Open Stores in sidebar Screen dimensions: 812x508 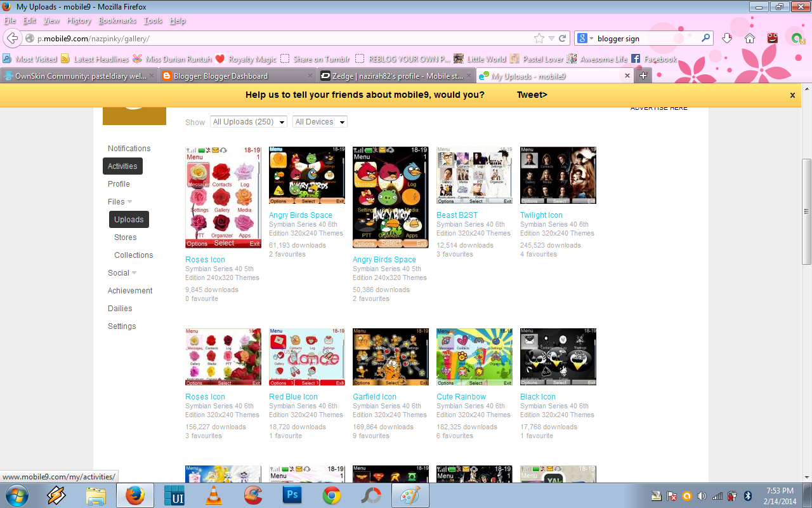[126, 237]
